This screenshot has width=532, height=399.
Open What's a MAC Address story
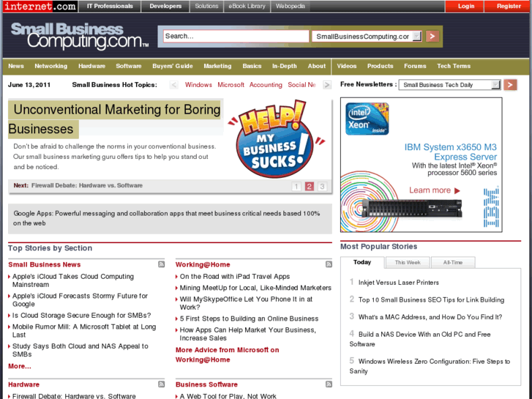(x=430, y=317)
